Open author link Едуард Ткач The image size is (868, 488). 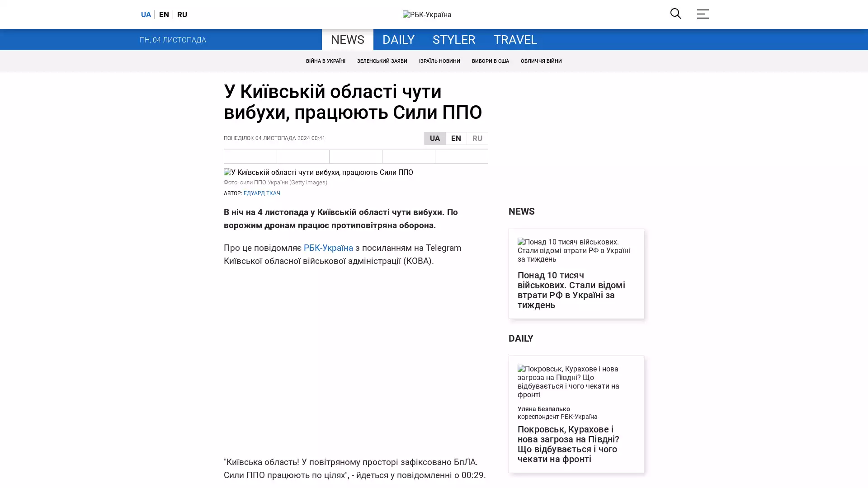(x=262, y=193)
